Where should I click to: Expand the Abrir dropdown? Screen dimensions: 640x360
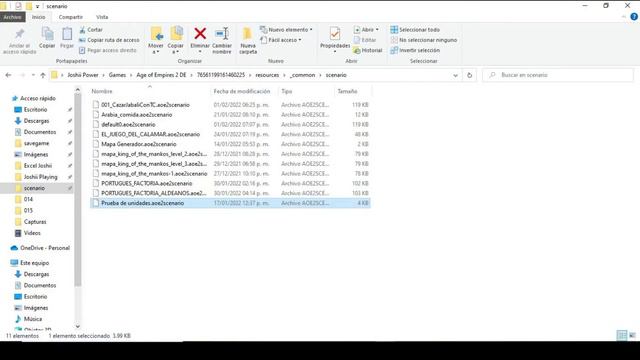coord(366,30)
